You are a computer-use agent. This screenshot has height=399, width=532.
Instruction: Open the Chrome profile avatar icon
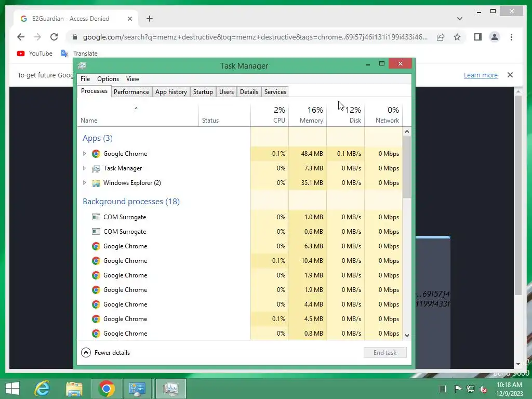[495, 37]
